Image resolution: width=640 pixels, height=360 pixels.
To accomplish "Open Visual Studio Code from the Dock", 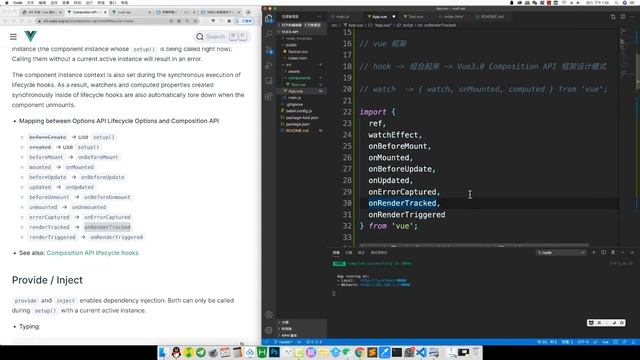I will (x=422, y=352).
